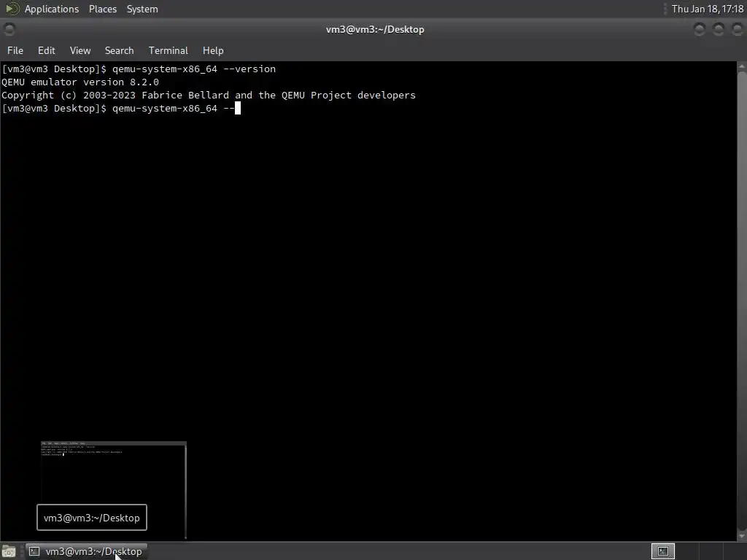
Task: Close the terminal window
Action: [738, 29]
